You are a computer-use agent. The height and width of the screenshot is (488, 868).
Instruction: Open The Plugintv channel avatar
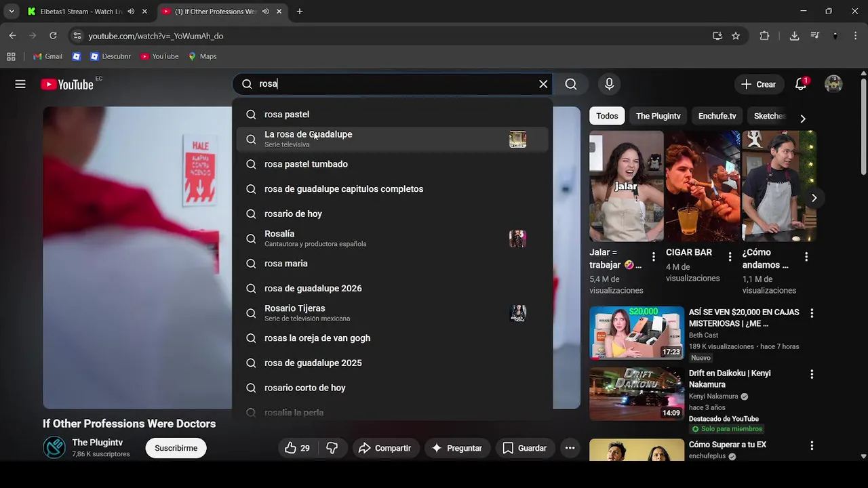pos(54,447)
